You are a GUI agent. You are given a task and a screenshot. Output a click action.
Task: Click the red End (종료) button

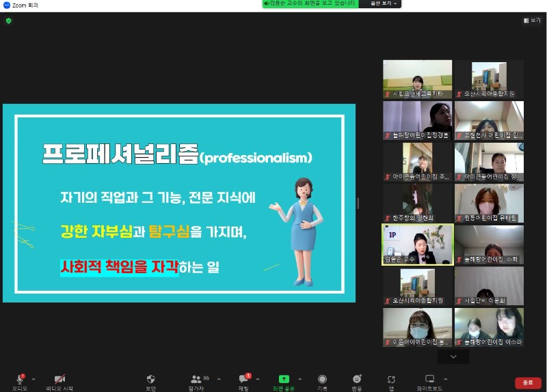point(528,383)
